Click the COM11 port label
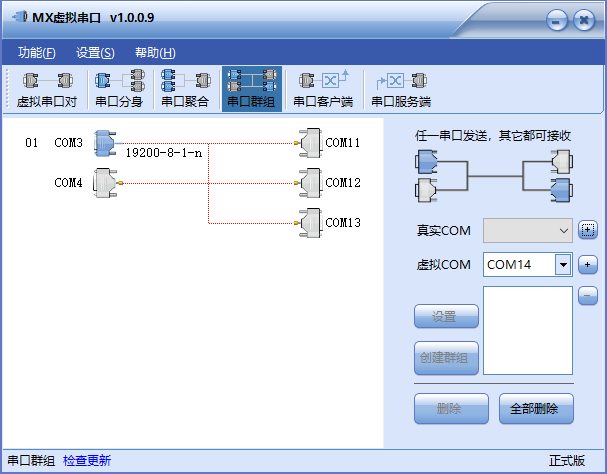Screen dimensions: 607x474 click(x=343, y=143)
